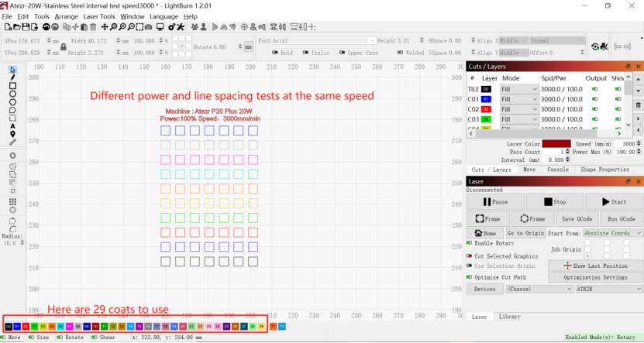Switch to the Console tab

pyautogui.click(x=558, y=170)
